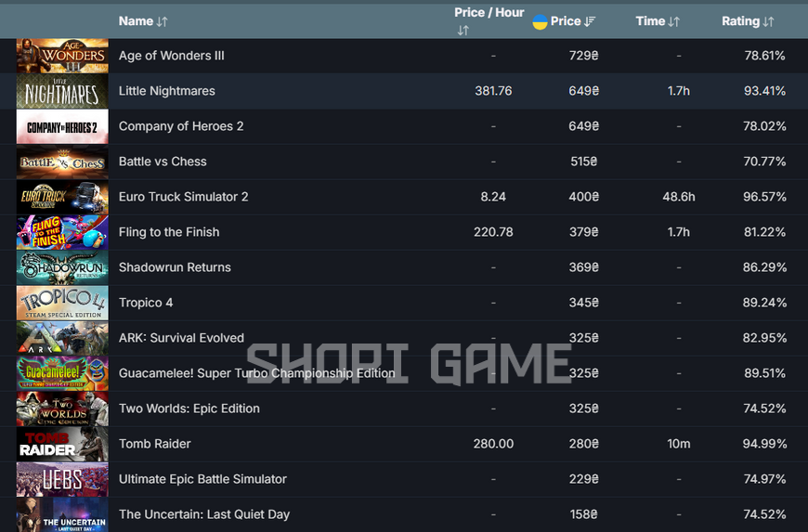The width and height of the screenshot is (808, 532).
Task: Open Battle vs Chess thumbnail
Action: tap(62, 162)
